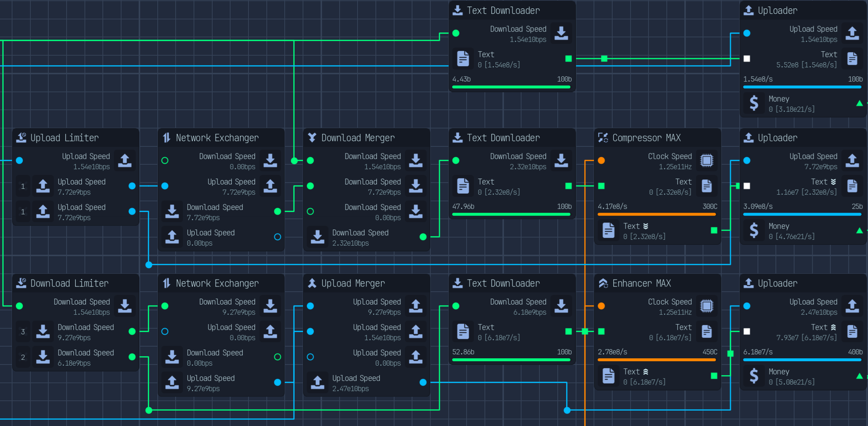Image resolution: width=868 pixels, height=426 pixels.
Task: Click download icon in Download Merger 2.32e10bps output
Action: pyautogui.click(x=318, y=237)
